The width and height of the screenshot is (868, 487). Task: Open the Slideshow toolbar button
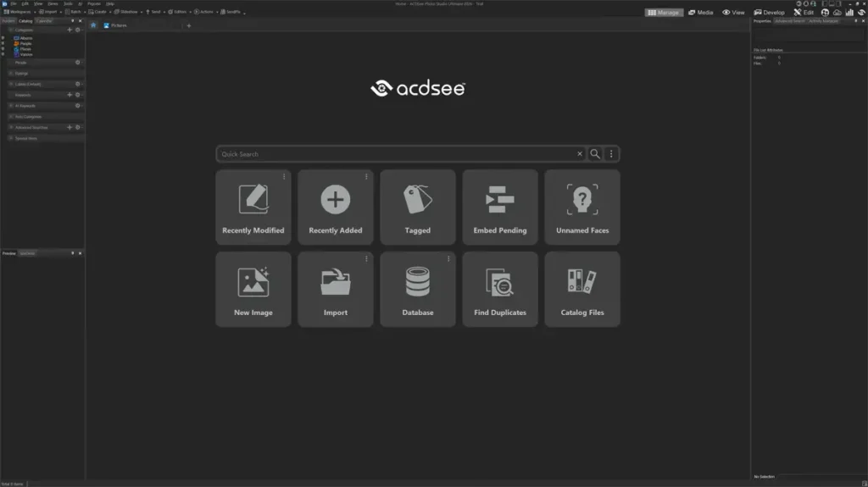click(127, 12)
